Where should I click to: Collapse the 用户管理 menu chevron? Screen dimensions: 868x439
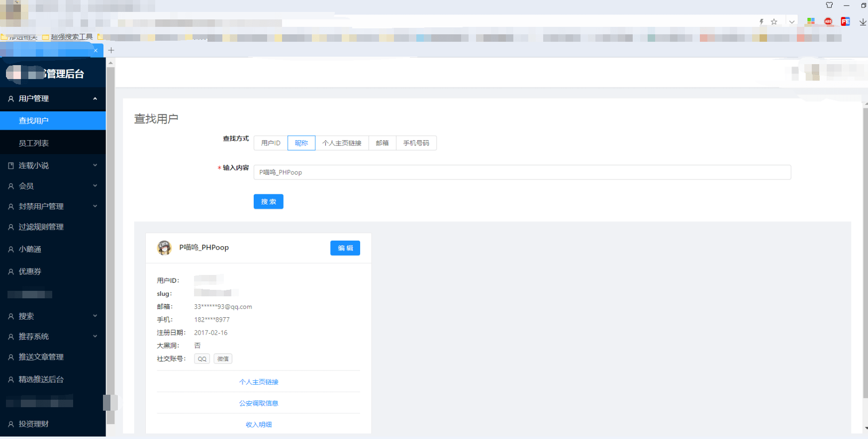pyautogui.click(x=95, y=98)
